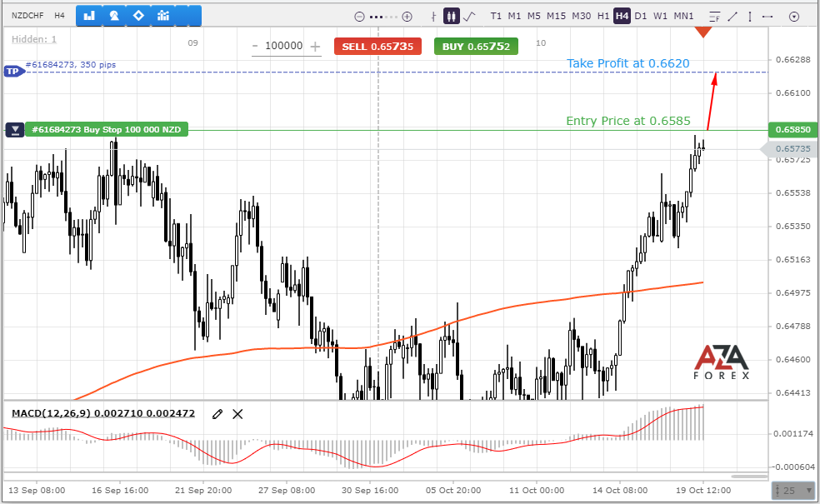
Task: Select the H4 timeframe button
Action: pyautogui.click(x=622, y=16)
